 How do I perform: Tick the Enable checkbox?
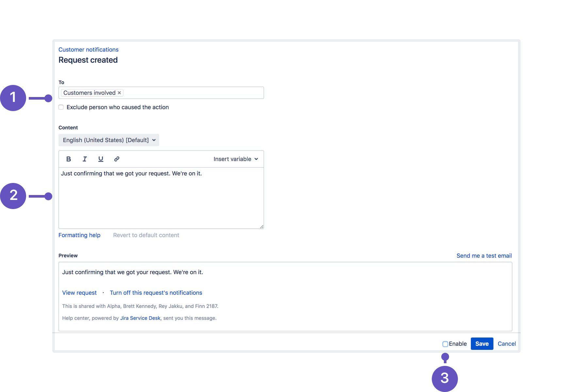(x=445, y=344)
